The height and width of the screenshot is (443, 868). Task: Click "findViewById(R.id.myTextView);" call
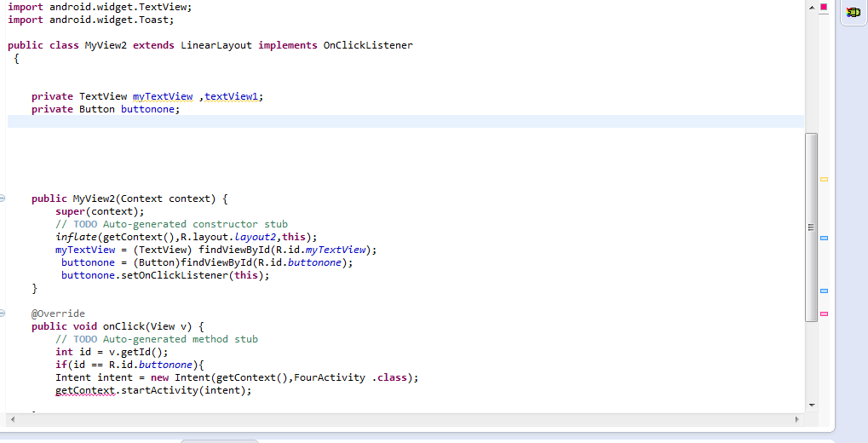pos(288,250)
